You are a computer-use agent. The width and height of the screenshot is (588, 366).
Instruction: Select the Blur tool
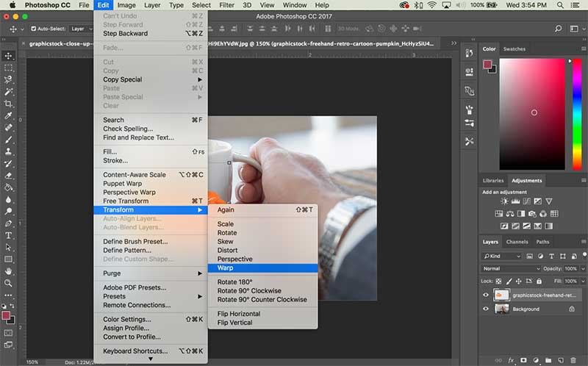pyautogui.click(x=8, y=199)
